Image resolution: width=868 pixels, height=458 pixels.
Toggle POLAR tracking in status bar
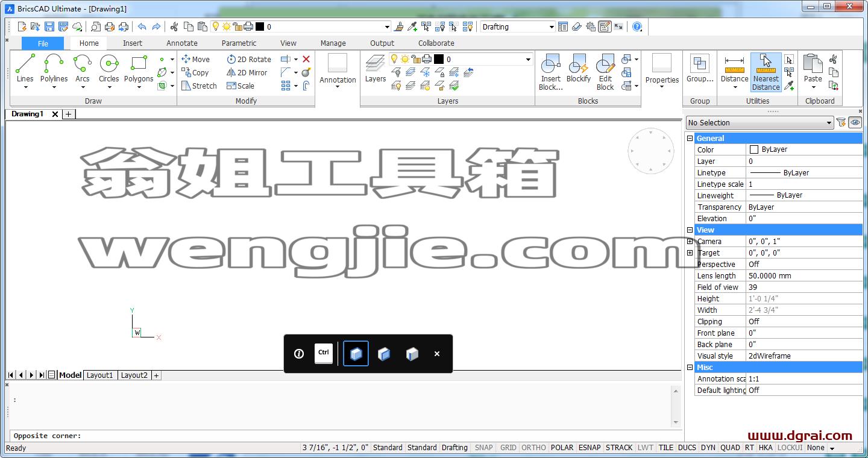click(562, 448)
